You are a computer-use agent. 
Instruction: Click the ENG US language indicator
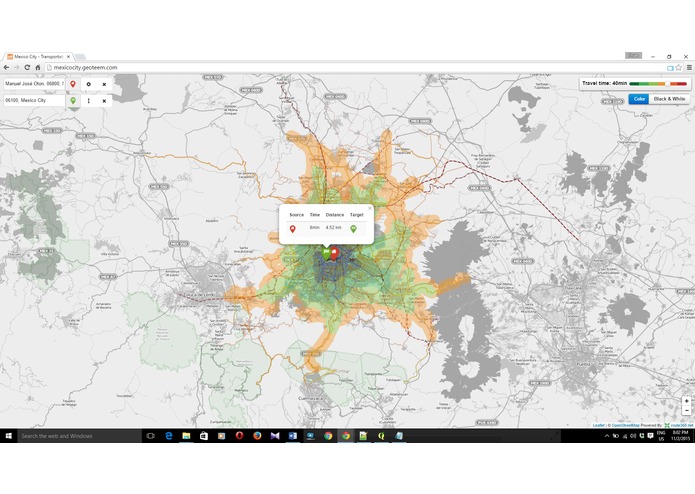tap(661, 436)
